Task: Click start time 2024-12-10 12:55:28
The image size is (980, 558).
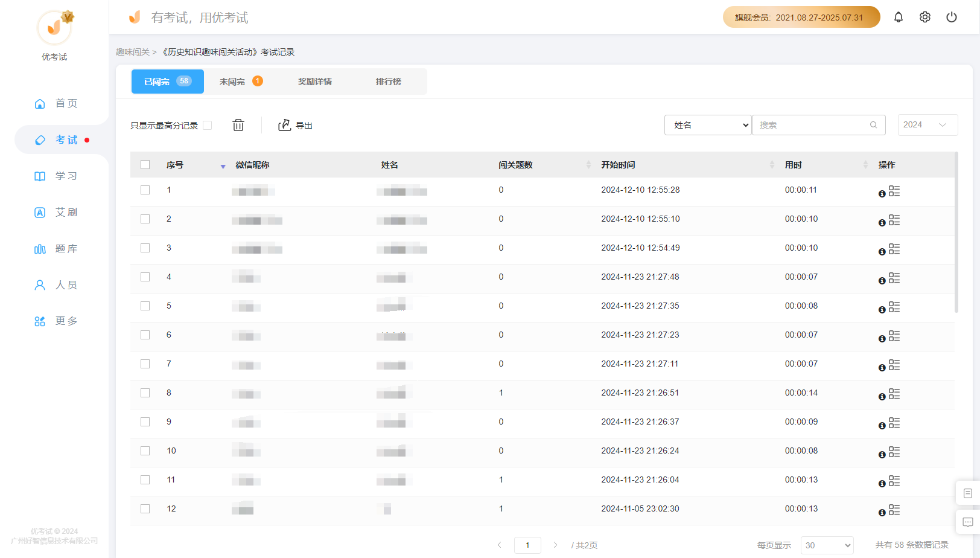Action: point(640,190)
